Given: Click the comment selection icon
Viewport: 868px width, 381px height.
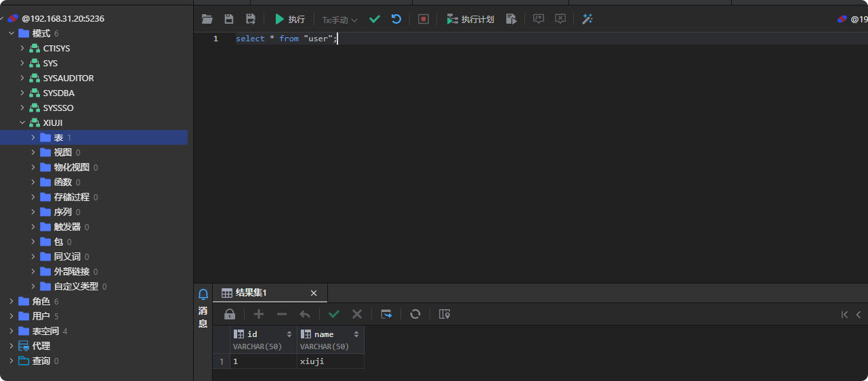Looking at the screenshot, I should (x=539, y=19).
